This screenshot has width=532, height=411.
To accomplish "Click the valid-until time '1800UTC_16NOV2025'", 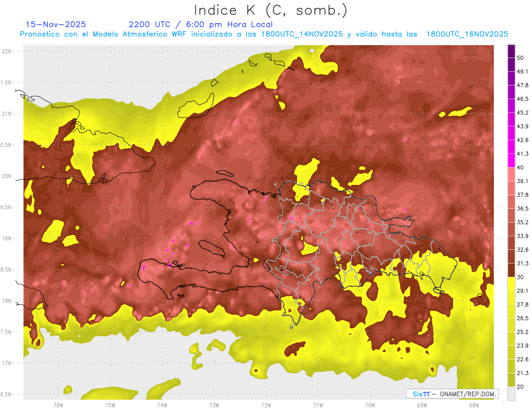I will pyautogui.click(x=467, y=34).
